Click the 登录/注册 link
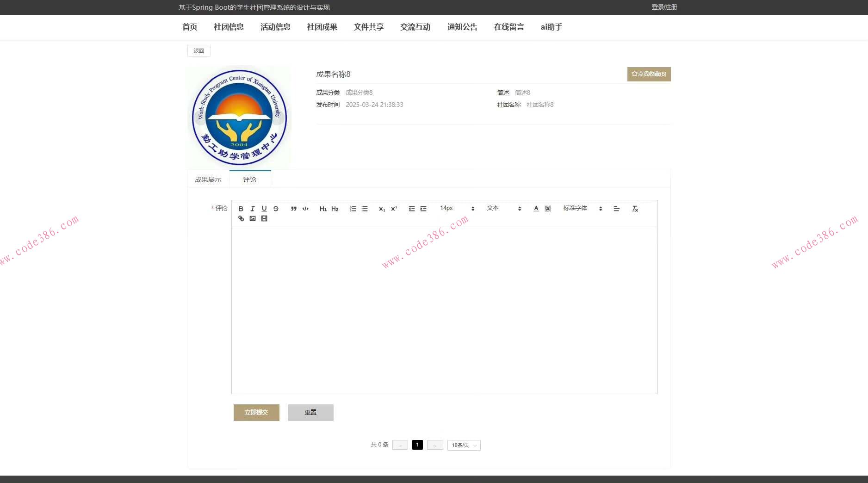 [x=664, y=7]
